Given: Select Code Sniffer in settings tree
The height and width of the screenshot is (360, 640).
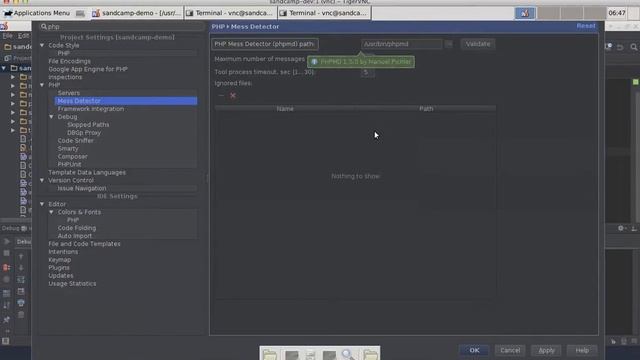Looking at the screenshot, I should (x=76, y=140).
